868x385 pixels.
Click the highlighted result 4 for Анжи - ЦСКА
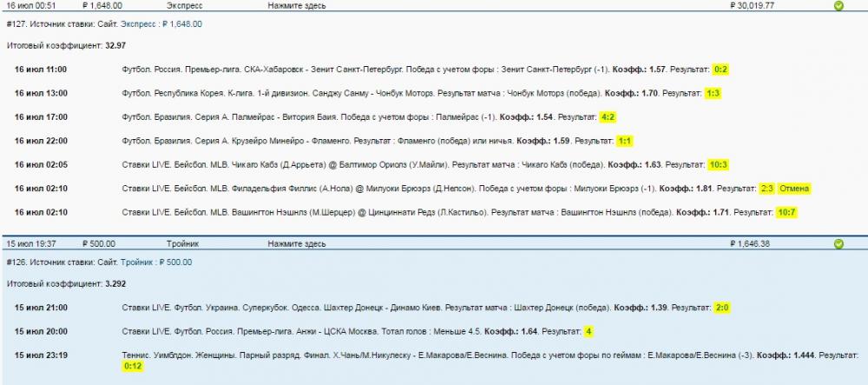(589, 331)
